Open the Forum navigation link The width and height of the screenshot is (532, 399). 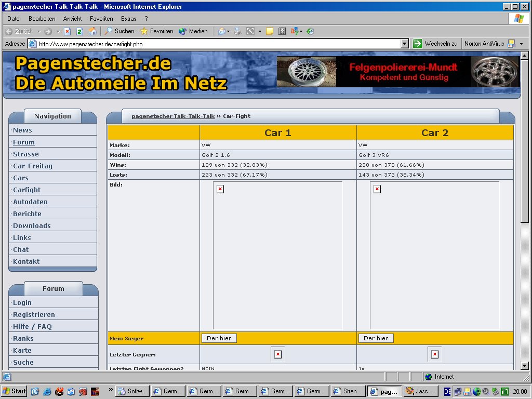[24, 142]
